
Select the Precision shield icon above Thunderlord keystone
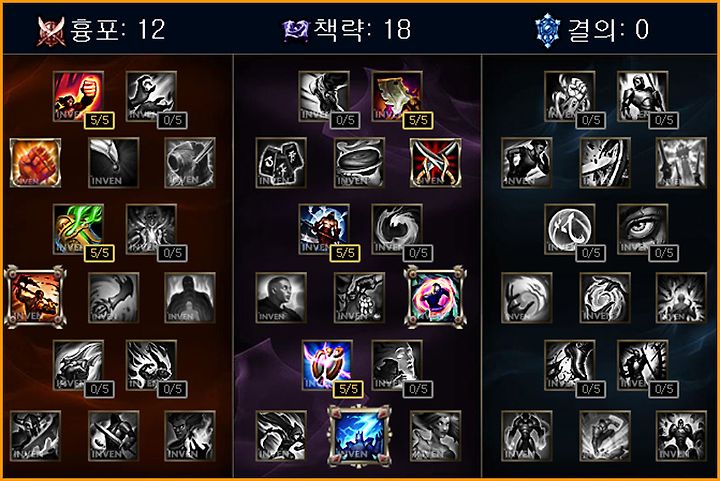(x=327, y=365)
